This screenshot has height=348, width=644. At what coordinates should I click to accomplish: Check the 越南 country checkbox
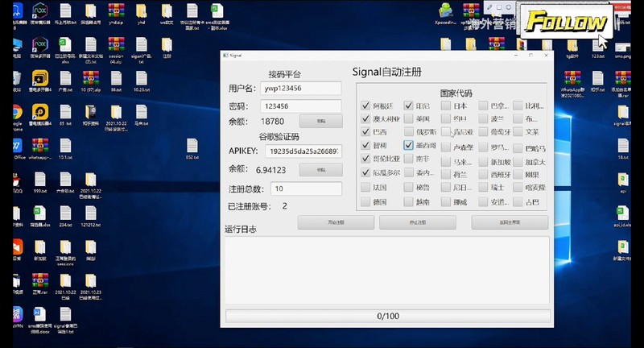[408, 201]
